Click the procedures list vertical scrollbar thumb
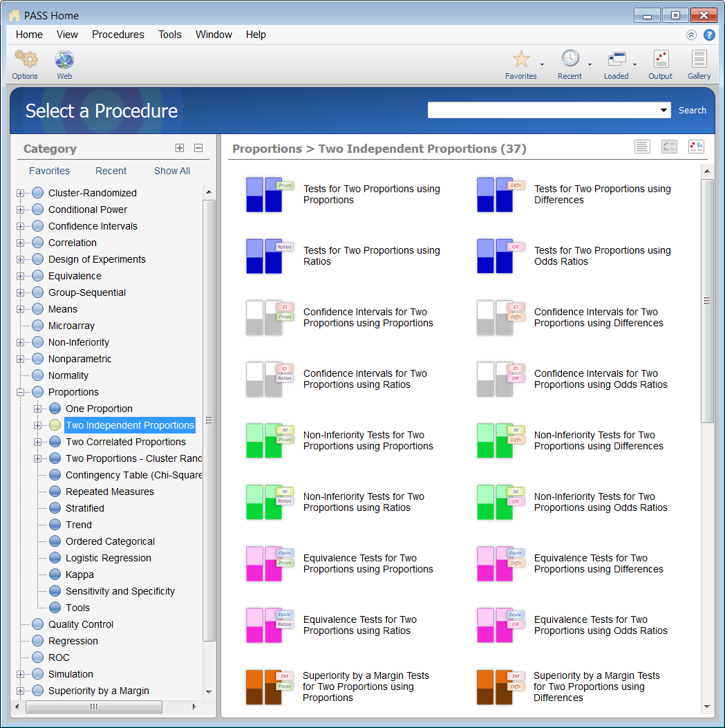 tap(707, 301)
